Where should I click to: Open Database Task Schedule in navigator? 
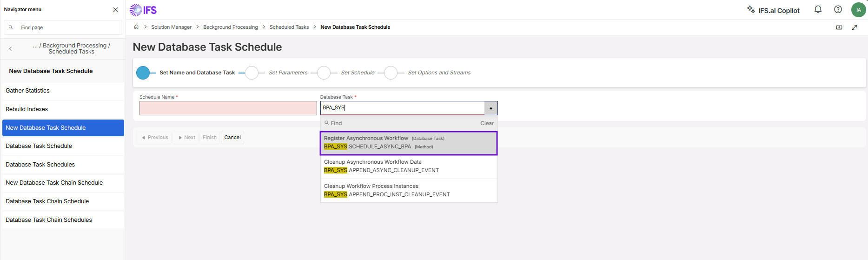pyautogui.click(x=63, y=146)
